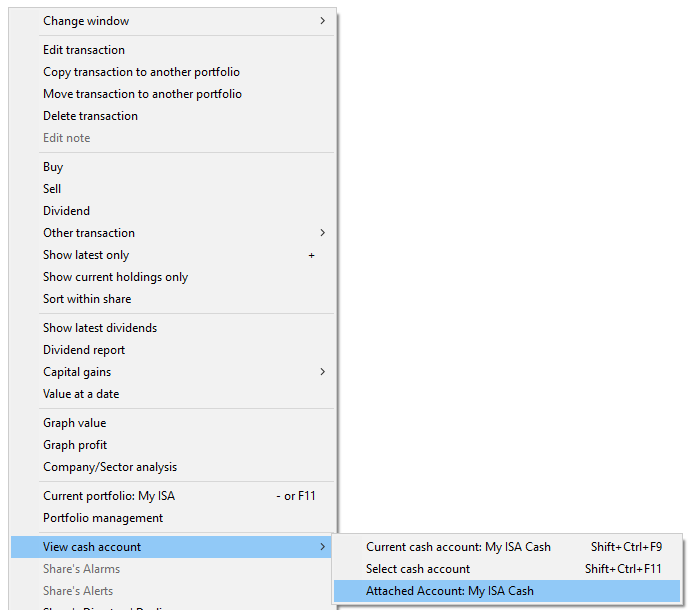This screenshot has width=688, height=610.
Task: Toggle Show current holdings only
Action: tap(115, 277)
